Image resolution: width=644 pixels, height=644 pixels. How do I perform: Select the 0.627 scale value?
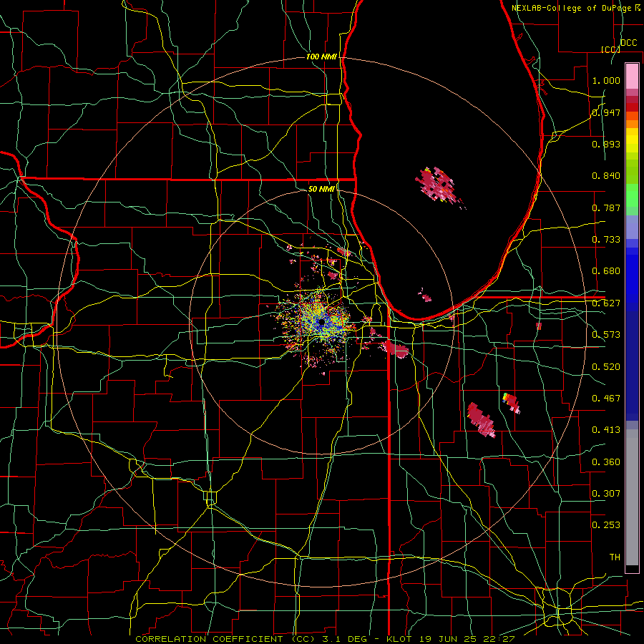[x=606, y=303]
